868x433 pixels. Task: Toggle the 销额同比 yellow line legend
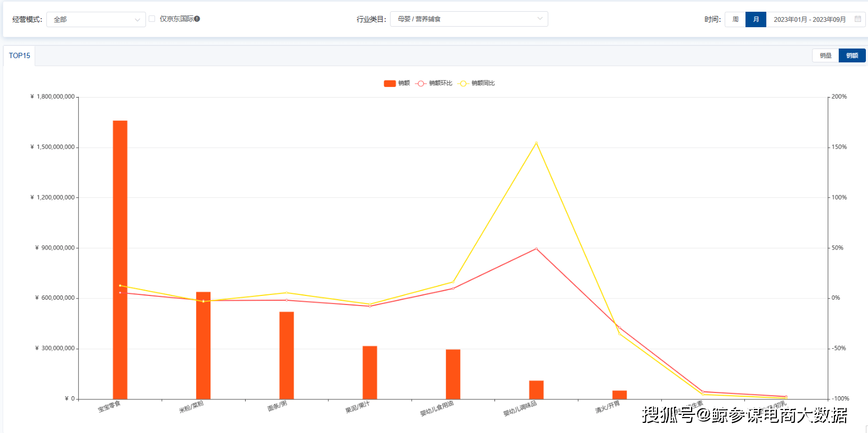pyautogui.click(x=476, y=83)
